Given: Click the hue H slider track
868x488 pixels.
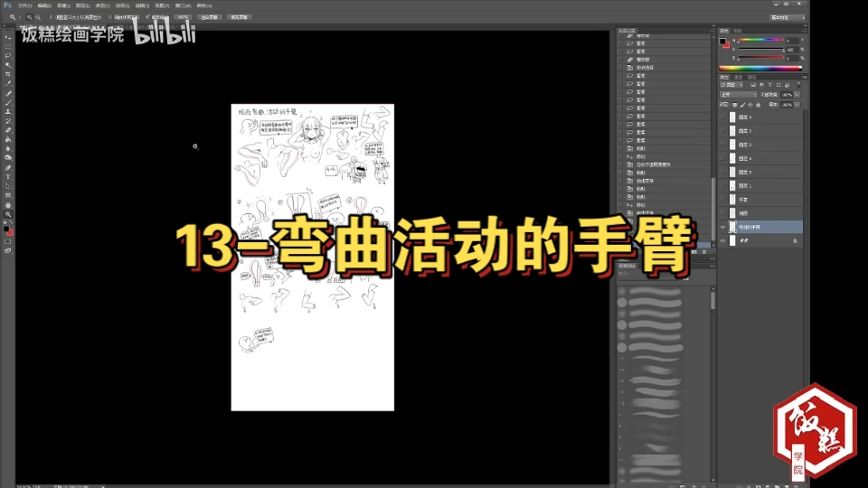Looking at the screenshot, I should click(760, 40).
